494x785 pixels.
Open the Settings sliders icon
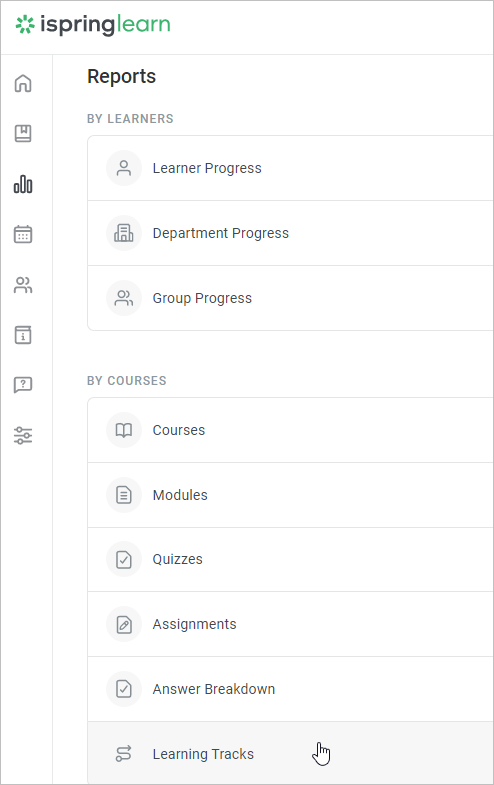[x=23, y=436]
